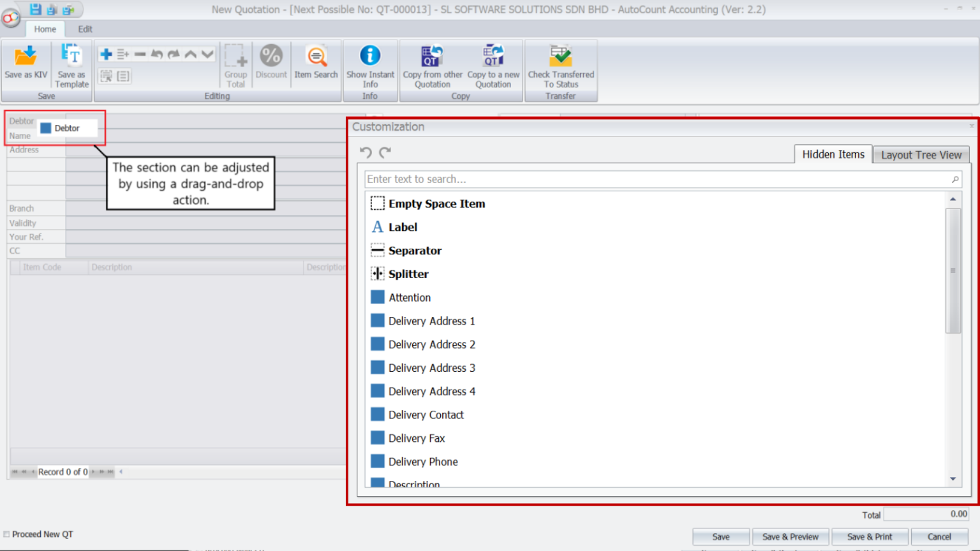
Task: Select Delivery Address 1 item
Action: pos(422,321)
